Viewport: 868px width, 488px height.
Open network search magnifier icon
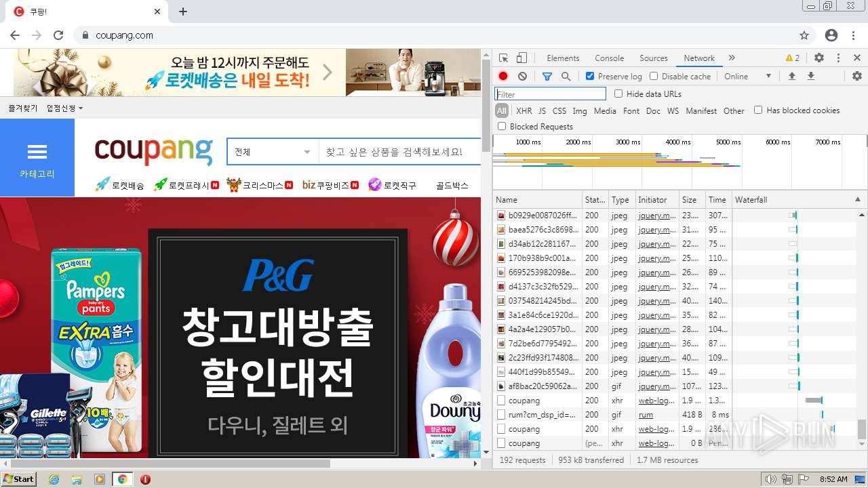click(x=566, y=77)
